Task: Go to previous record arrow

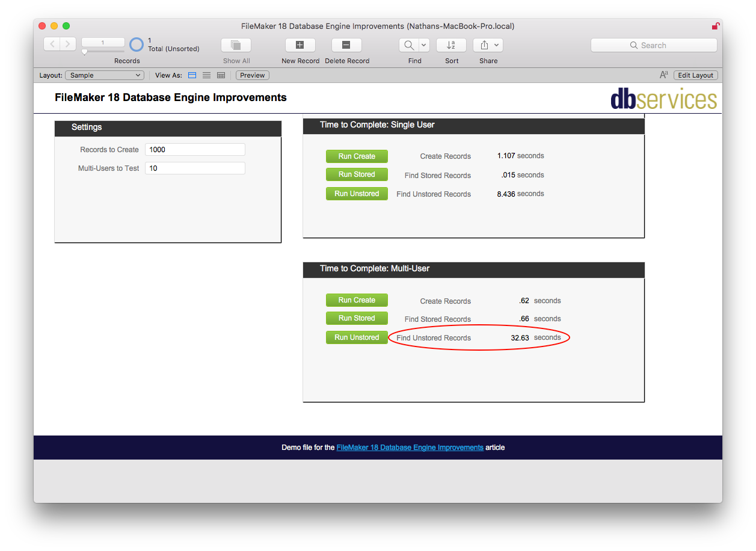Action: (52, 44)
